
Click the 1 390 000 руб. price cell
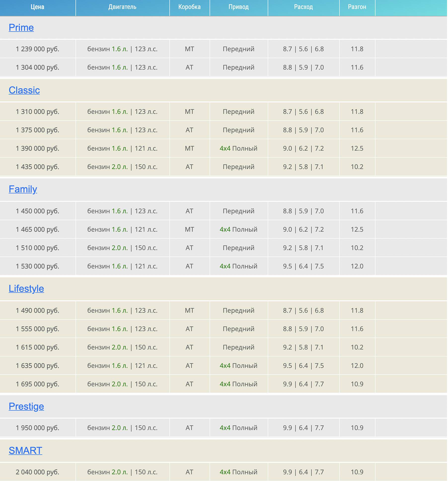tap(37, 148)
